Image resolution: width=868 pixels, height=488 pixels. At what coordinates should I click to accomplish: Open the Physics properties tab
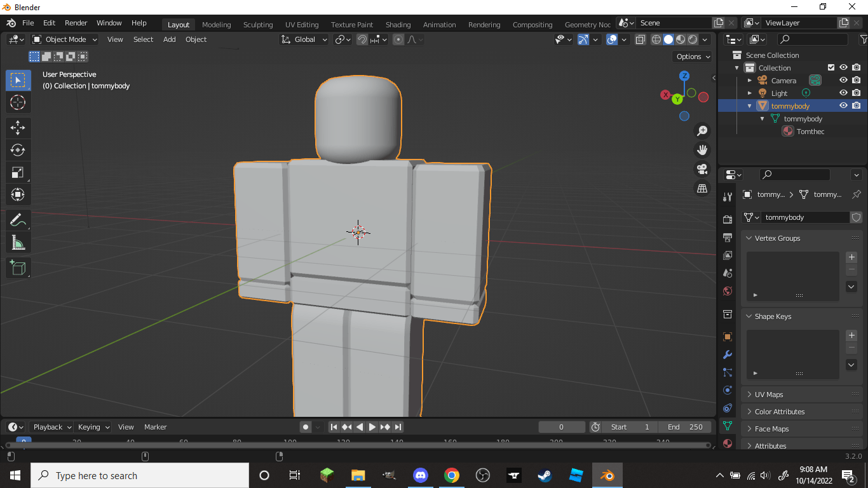[x=728, y=390]
